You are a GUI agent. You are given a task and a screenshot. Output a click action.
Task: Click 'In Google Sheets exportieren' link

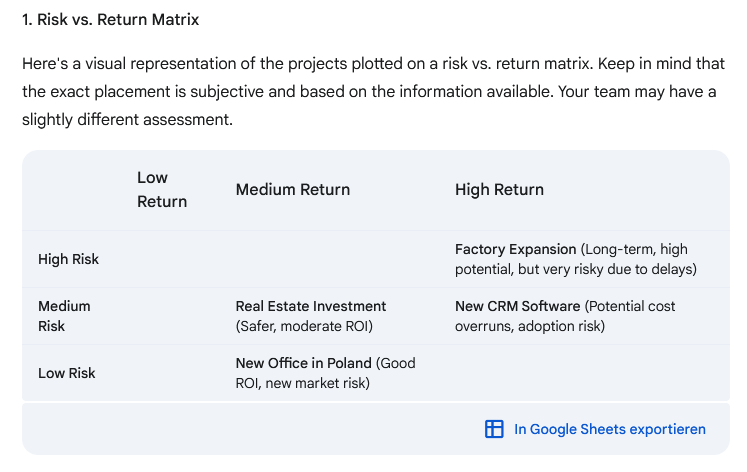point(609,429)
